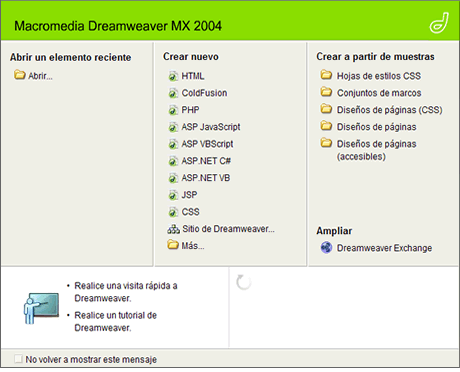Viewport: 460px width, 372px height.
Task: Open Diseños de páginas (accesibles) samples
Action: coord(377,150)
